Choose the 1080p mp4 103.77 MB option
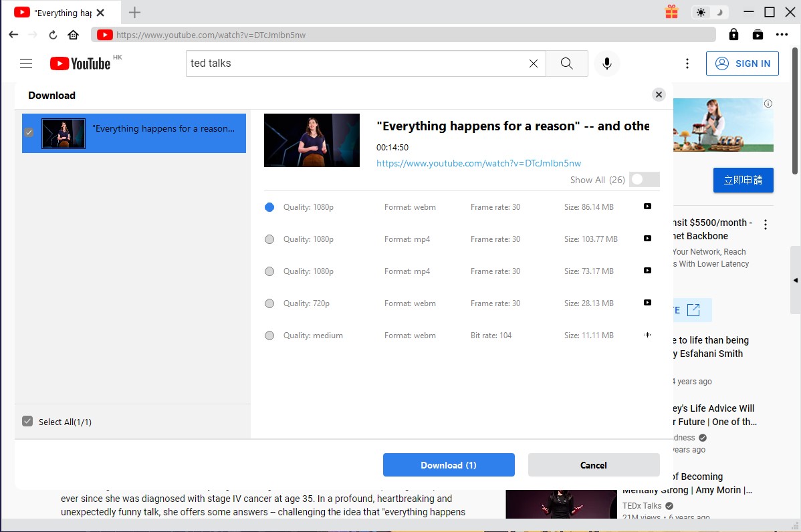Viewport: 801px width, 532px height. (269, 239)
